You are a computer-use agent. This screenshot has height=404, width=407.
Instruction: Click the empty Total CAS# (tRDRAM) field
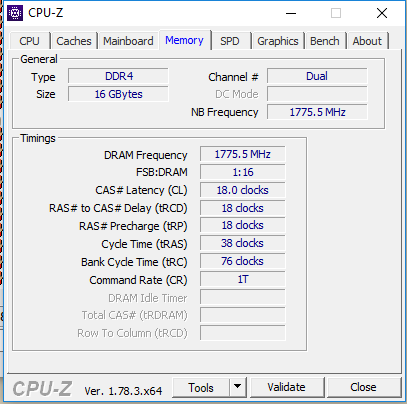(243, 315)
